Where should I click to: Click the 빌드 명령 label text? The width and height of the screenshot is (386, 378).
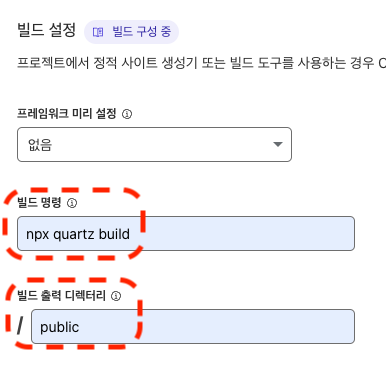[39, 202]
